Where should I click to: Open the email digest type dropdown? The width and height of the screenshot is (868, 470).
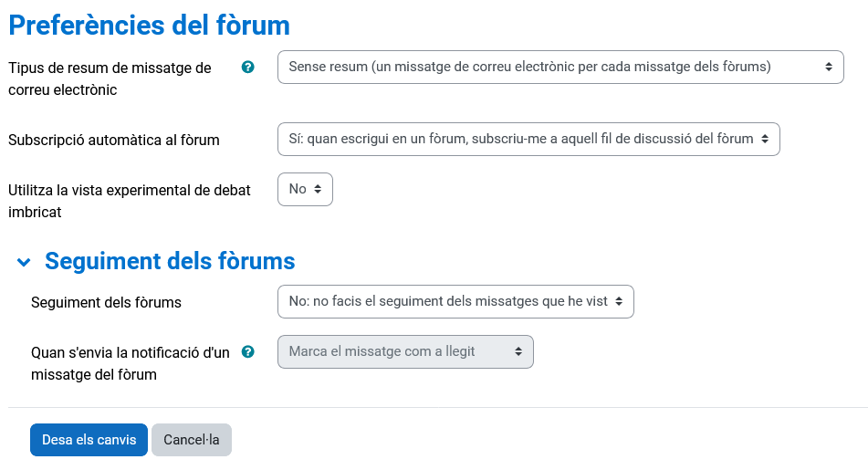point(559,67)
